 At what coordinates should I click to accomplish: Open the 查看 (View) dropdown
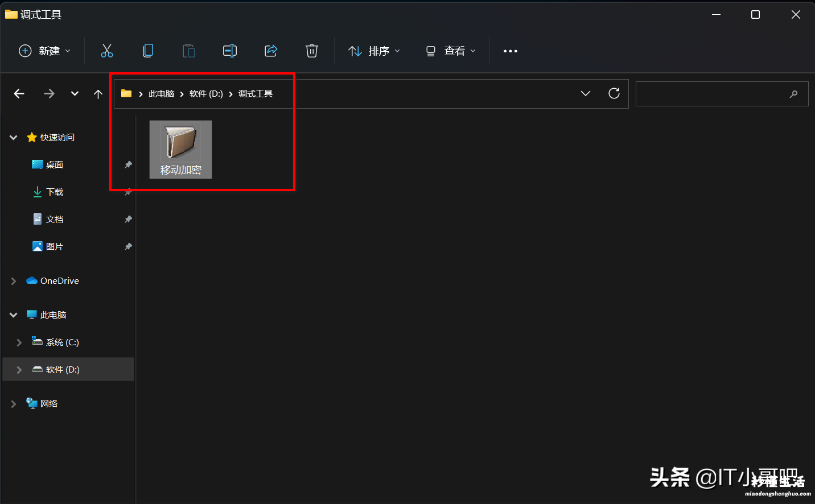click(x=450, y=51)
